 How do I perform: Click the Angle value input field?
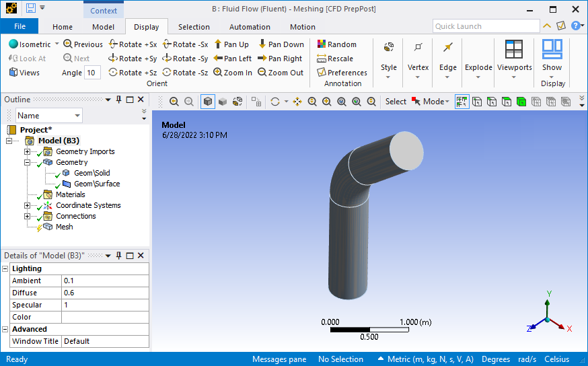(x=92, y=73)
